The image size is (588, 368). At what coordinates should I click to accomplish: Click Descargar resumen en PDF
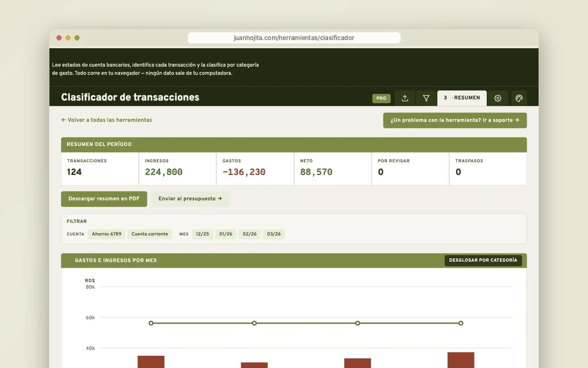tap(104, 199)
